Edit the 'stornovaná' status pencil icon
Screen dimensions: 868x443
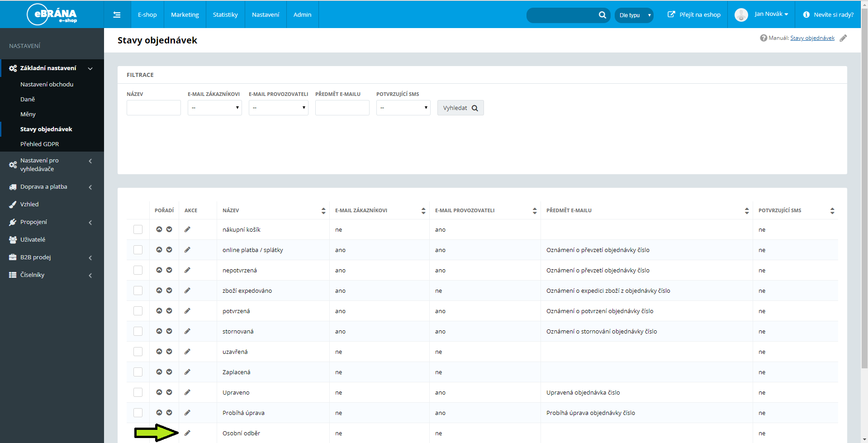187,331
